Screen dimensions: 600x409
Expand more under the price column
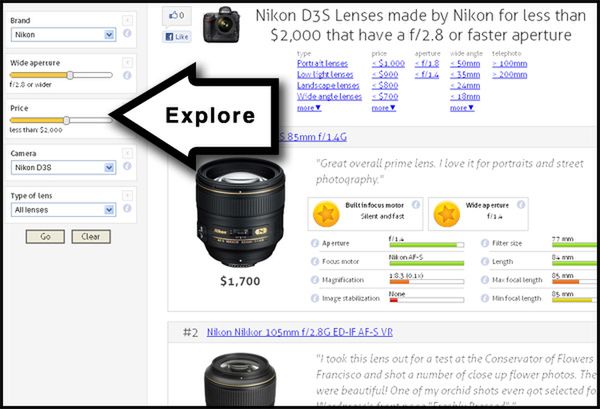[x=383, y=108]
